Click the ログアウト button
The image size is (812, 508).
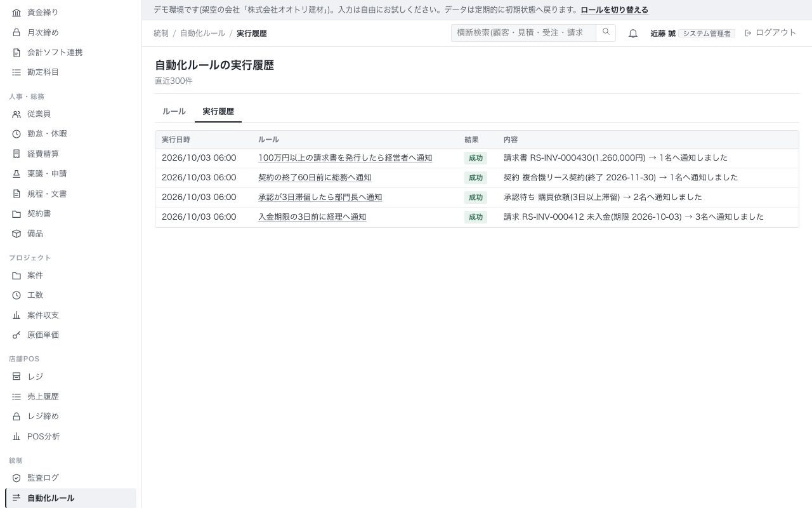pos(770,32)
